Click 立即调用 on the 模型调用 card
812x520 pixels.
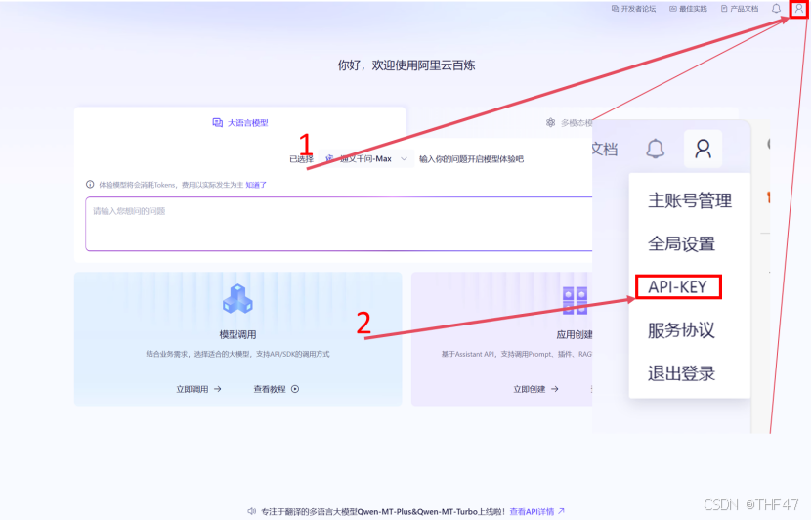[x=199, y=389]
